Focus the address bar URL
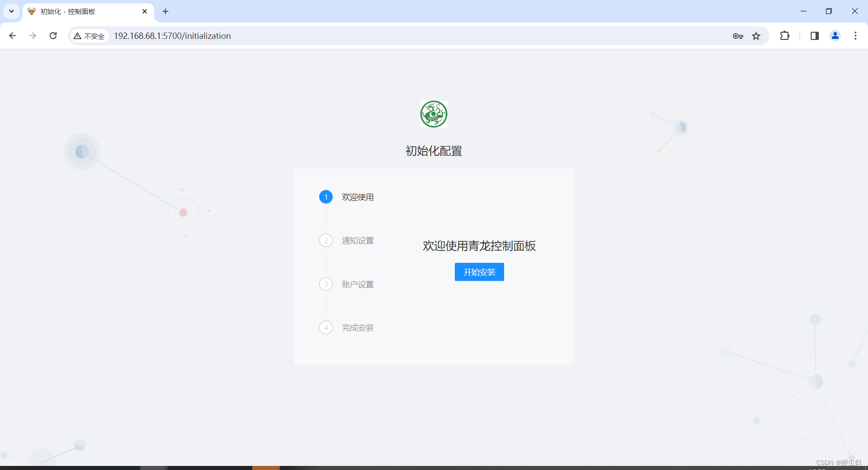This screenshot has height=470, width=868. click(172, 36)
